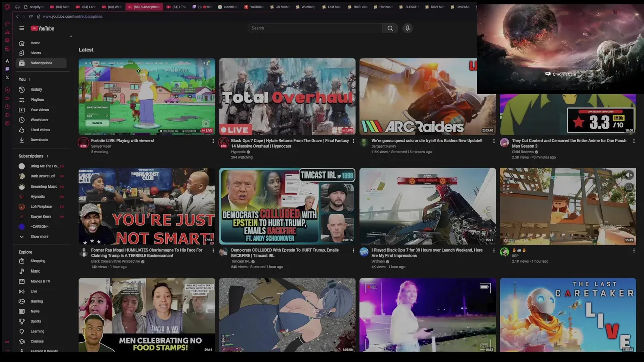Switch to the BLEACH tab
This screenshot has width=644, height=362.
click(x=409, y=7)
